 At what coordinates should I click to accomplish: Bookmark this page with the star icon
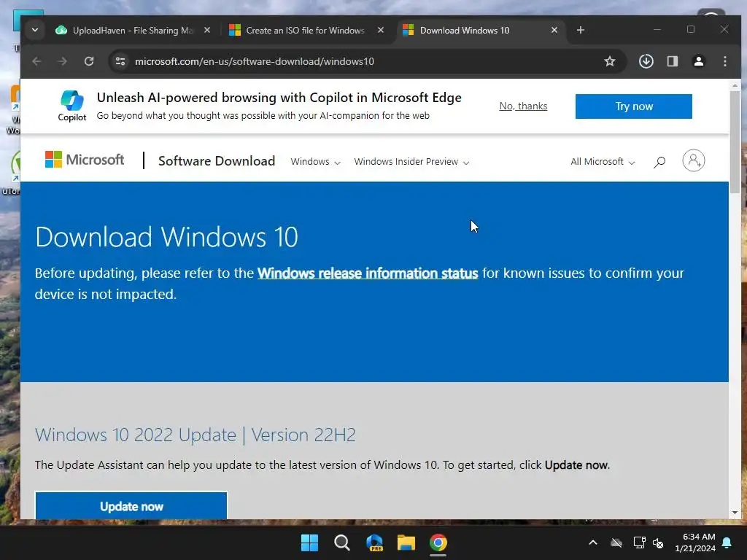tap(610, 61)
